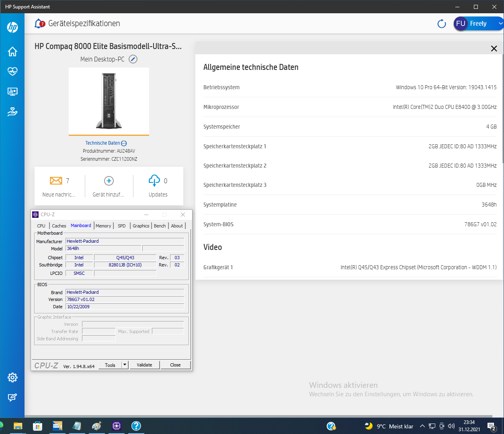Image resolution: width=504 pixels, height=434 pixels.
Task: Switch to the Bench tab
Action: pyautogui.click(x=160, y=226)
